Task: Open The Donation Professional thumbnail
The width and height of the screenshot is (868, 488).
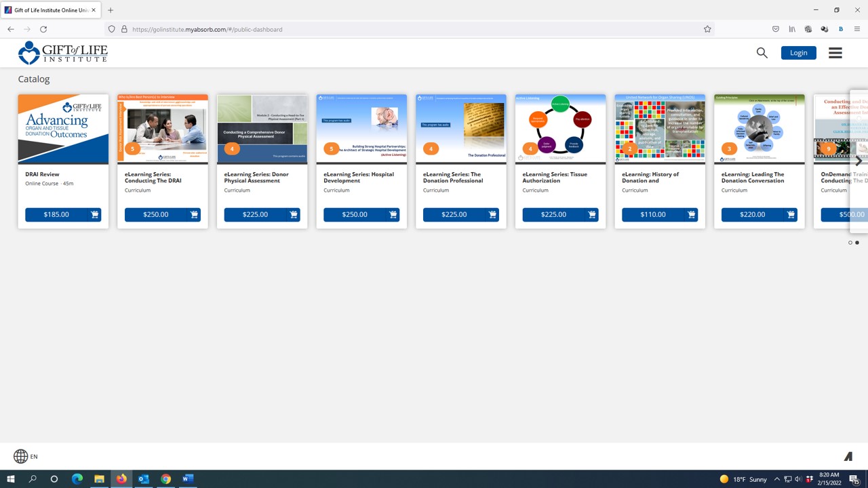Action: (x=461, y=129)
